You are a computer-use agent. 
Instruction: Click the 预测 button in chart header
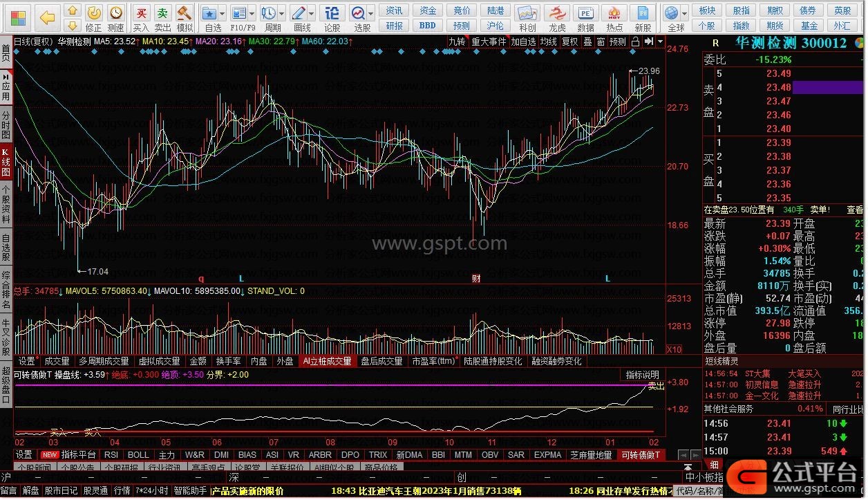click(x=618, y=41)
